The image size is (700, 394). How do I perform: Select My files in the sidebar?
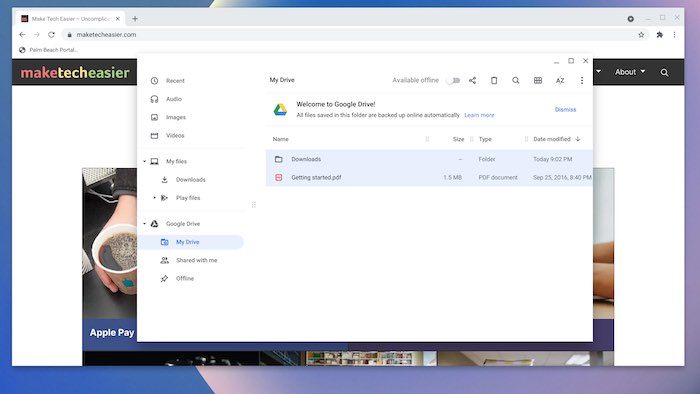(x=176, y=162)
